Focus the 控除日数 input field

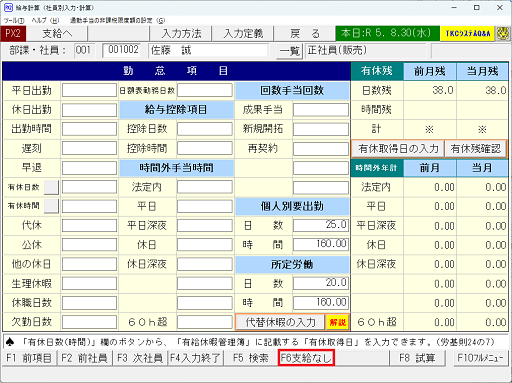(205, 129)
